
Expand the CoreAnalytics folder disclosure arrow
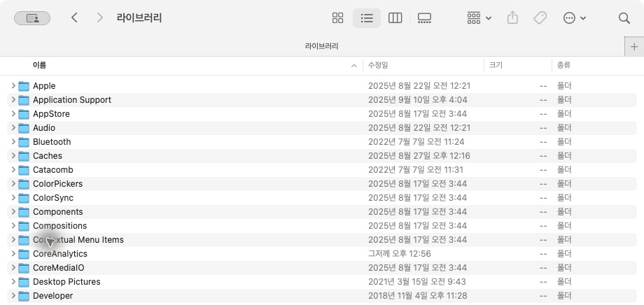click(x=13, y=254)
